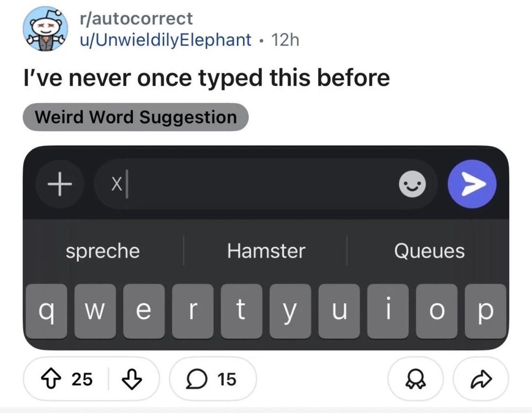Screen dimensions: 532x413
Task: Open the r/autocorrect subreddit link
Action: pos(135,19)
